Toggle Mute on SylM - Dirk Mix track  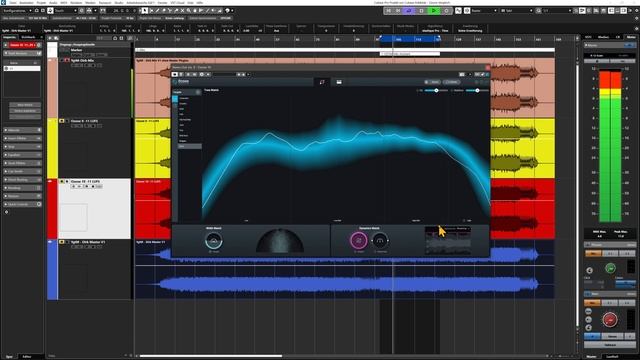click(62, 60)
